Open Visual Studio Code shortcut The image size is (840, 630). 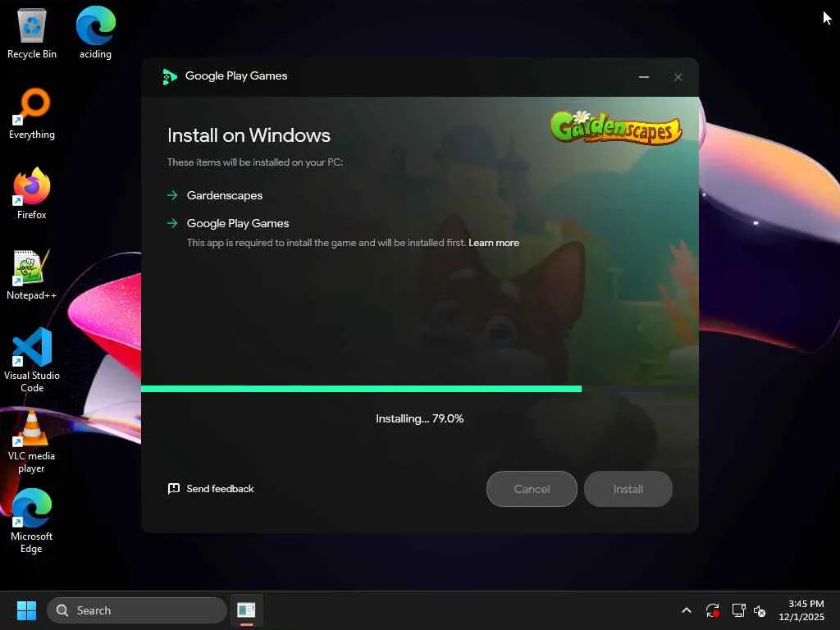point(32,360)
